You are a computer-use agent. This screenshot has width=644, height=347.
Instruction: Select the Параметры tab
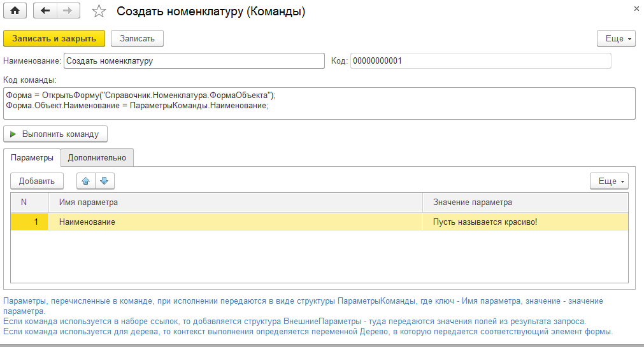click(x=32, y=158)
